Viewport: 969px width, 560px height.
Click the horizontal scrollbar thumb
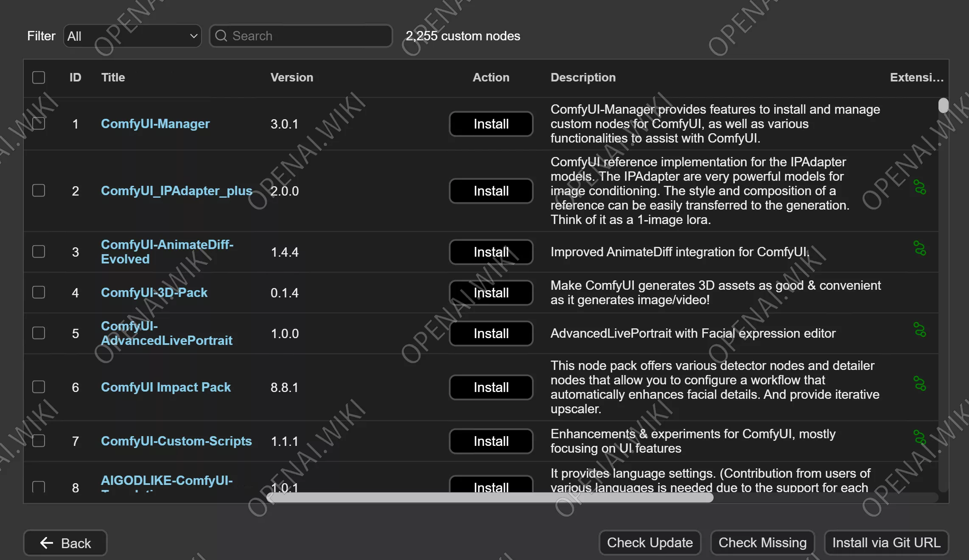pyautogui.click(x=490, y=498)
